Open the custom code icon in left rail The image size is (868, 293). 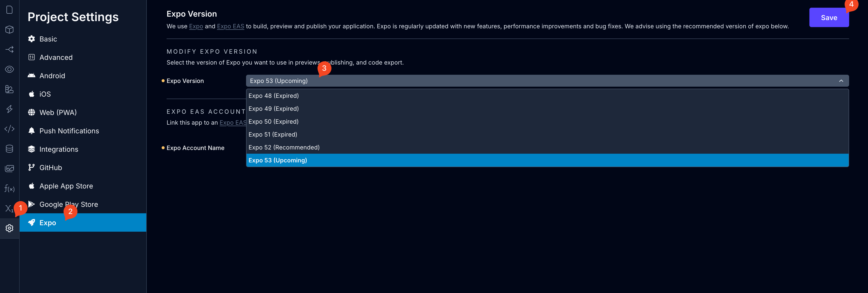(x=9, y=129)
